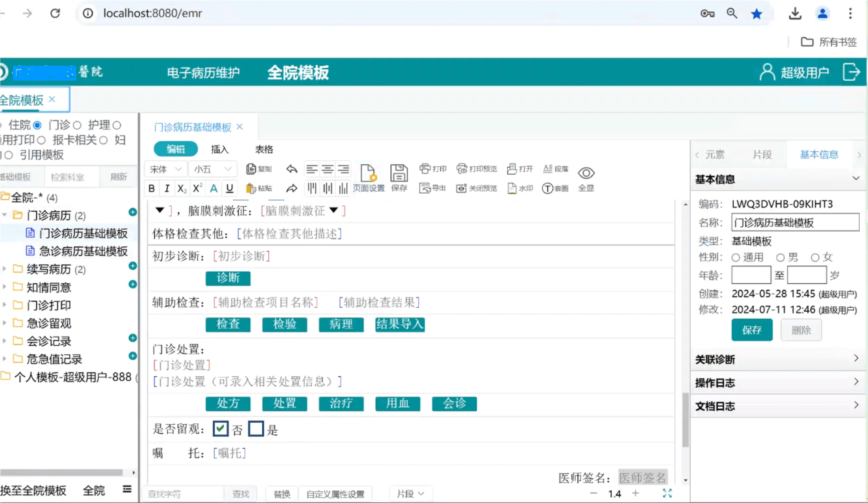Apply right text alignment
Image resolution: width=868 pixels, height=503 pixels.
[x=343, y=170]
